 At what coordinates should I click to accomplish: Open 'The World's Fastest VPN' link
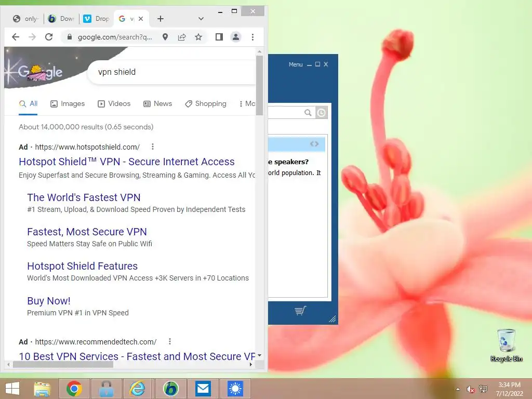[84, 197]
